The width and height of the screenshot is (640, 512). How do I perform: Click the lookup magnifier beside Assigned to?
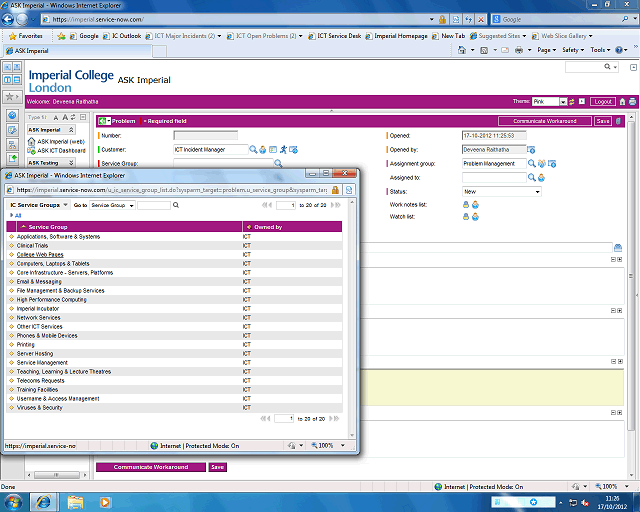click(532, 177)
